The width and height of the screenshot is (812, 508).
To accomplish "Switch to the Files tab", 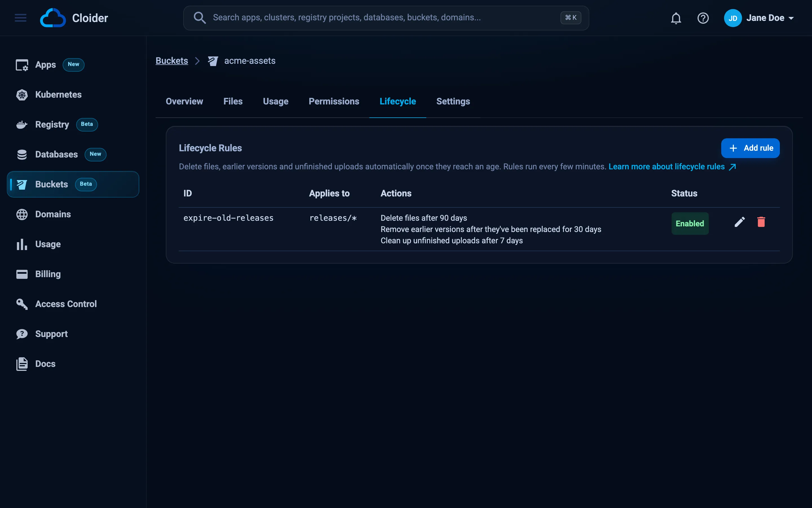I will click(x=233, y=102).
